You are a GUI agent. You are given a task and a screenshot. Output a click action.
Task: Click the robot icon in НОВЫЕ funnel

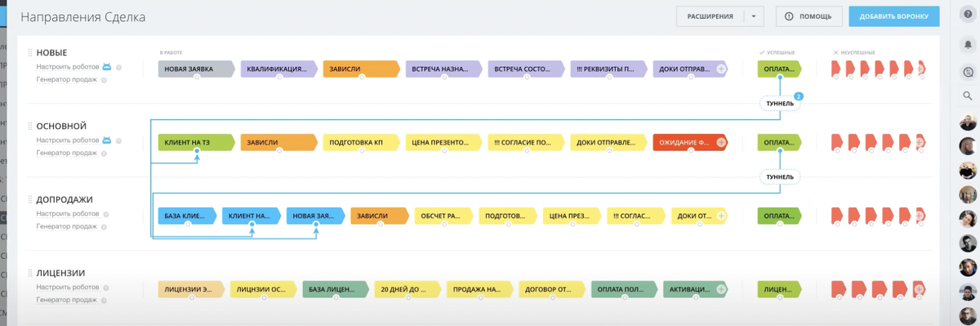106,66
